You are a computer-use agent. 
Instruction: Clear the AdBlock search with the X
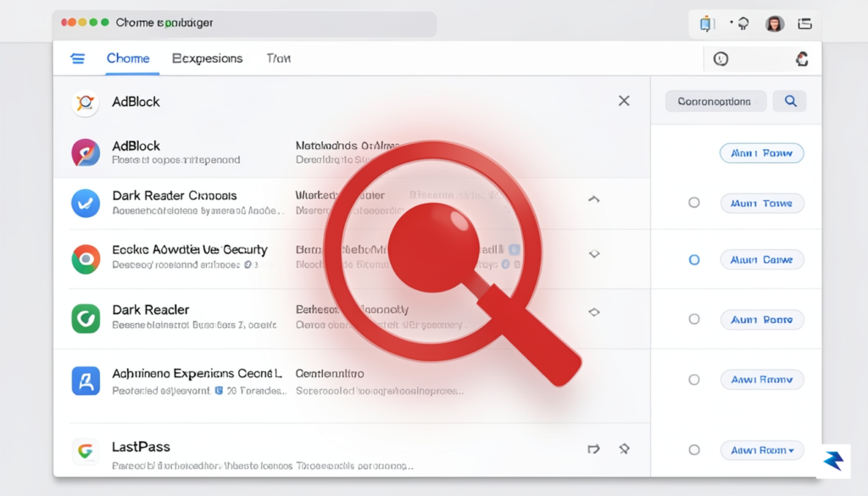click(x=624, y=101)
